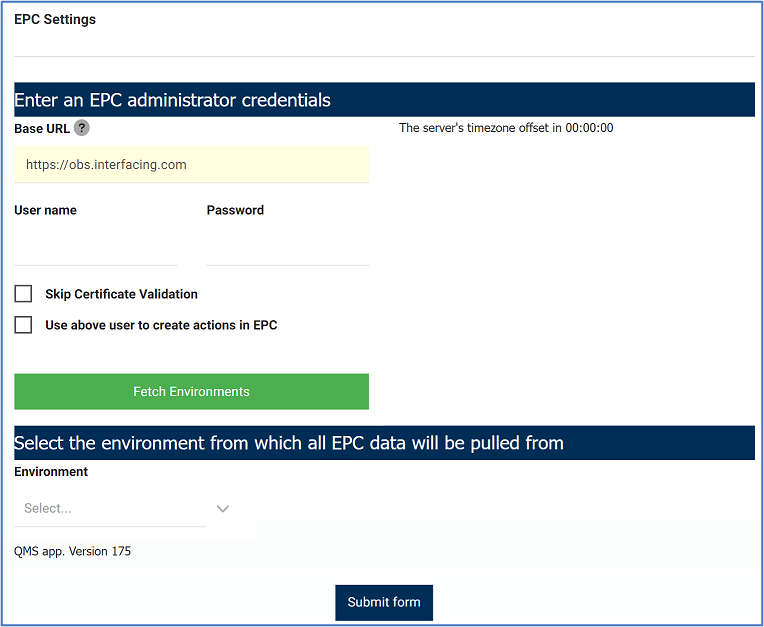The image size is (764, 627).
Task: Click the Base URL label
Action: tap(42, 128)
